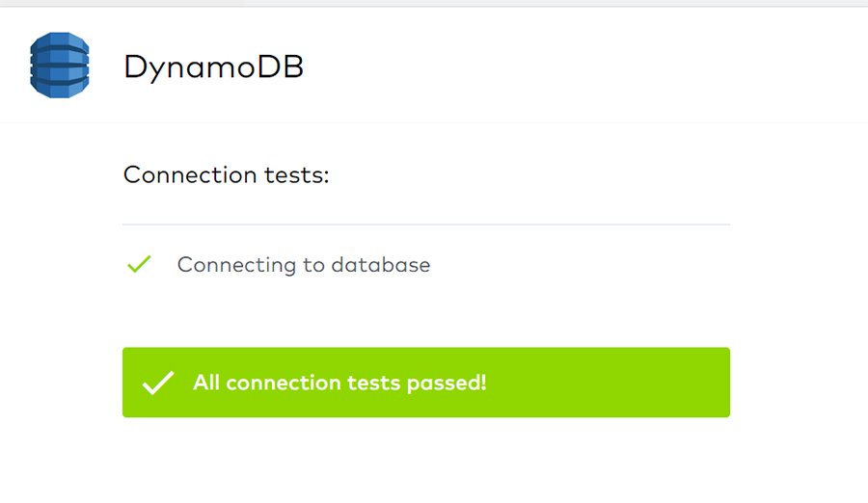The width and height of the screenshot is (868, 503).
Task: Click the header area right of DynamoDB title
Action: tap(579, 67)
